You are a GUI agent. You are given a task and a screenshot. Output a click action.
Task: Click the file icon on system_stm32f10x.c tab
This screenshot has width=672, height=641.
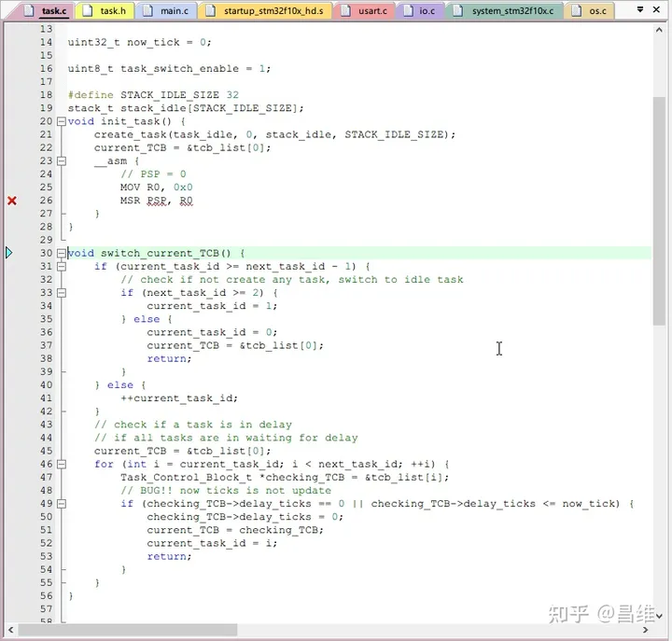pyautogui.click(x=458, y=10)
